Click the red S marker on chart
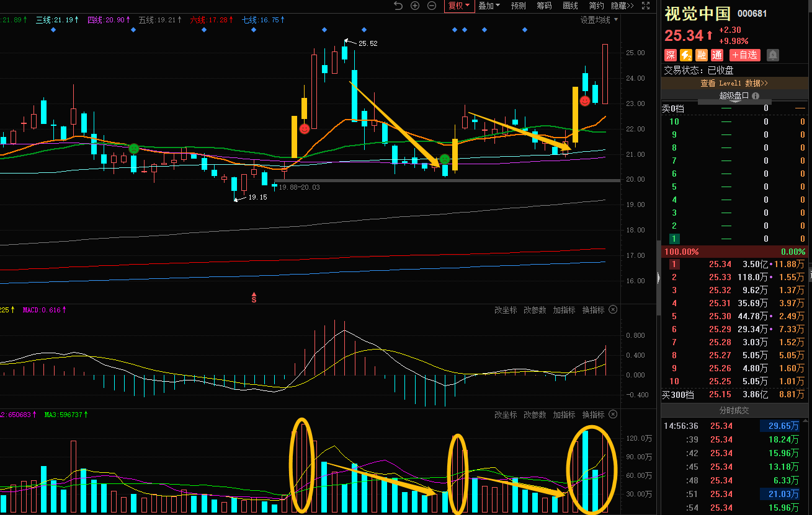This screenshot has height=515, width=812. 254,298
